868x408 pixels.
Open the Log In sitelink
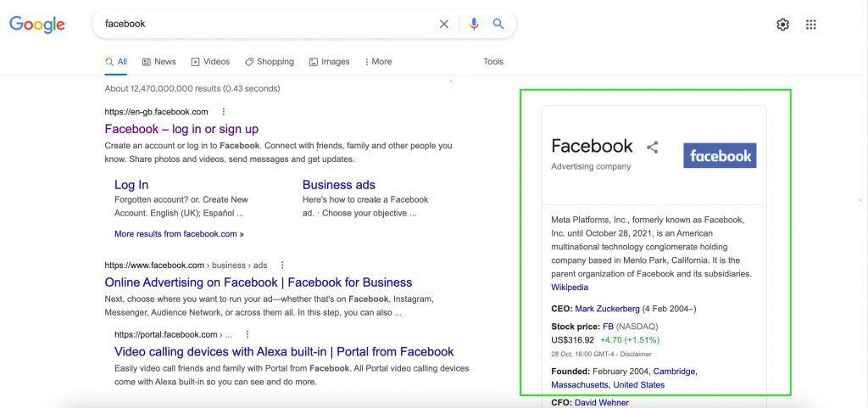(x=131, y=185)
